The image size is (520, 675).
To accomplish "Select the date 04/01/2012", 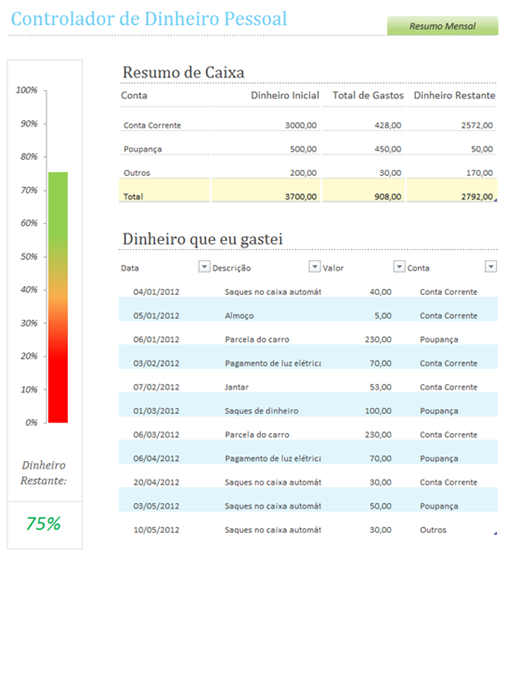I will coord(156,292).
